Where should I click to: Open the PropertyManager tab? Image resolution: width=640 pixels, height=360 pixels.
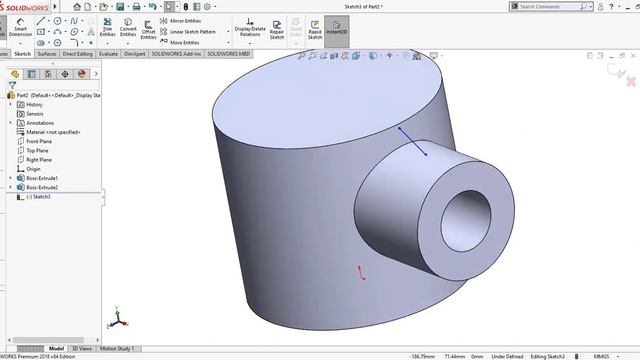31,74
